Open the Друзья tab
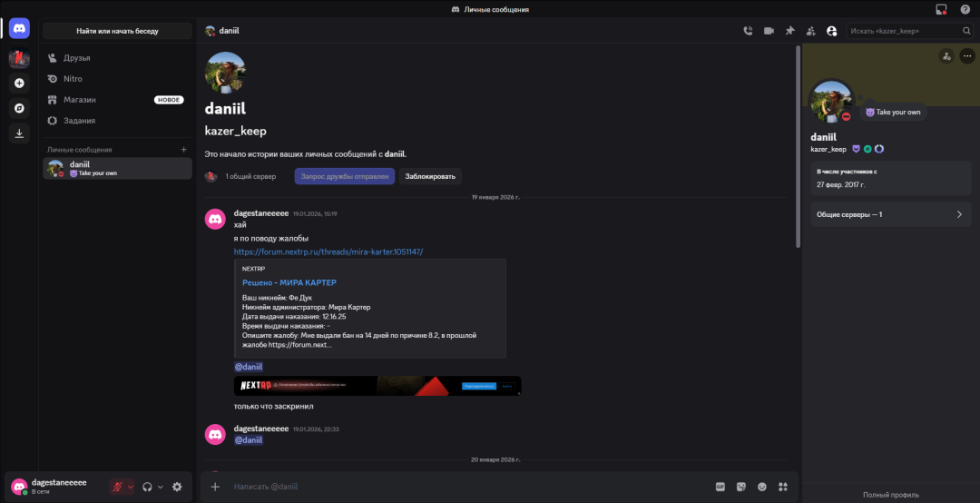This screenshot has width=980, height=503. point(77,58)
